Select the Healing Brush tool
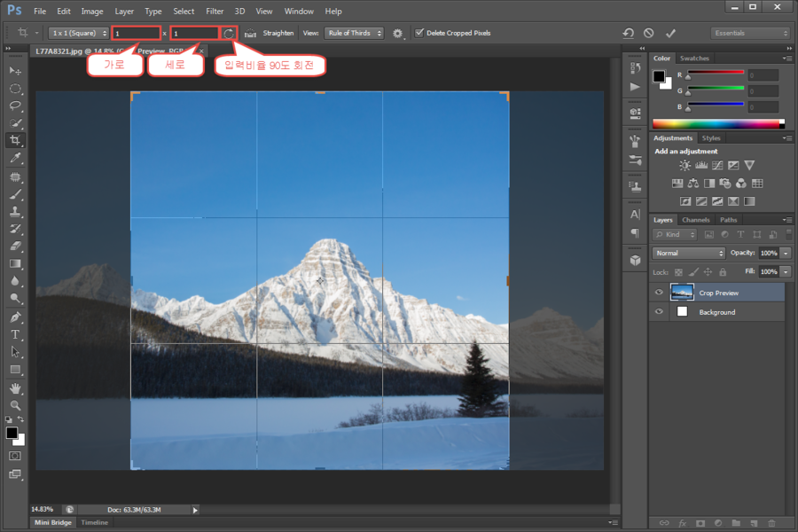Screen dimensions: 798x532 click(x=15, y=176)
